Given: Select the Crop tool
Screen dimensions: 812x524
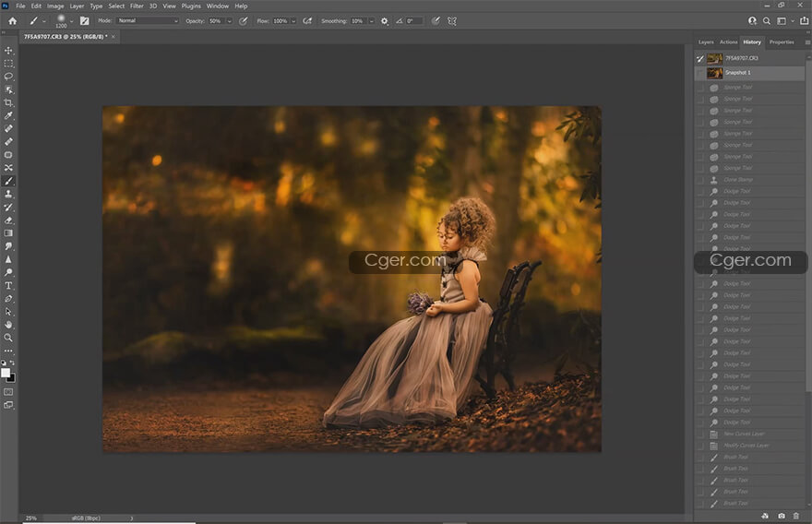Looking at the screenshot, I should 8,102.
